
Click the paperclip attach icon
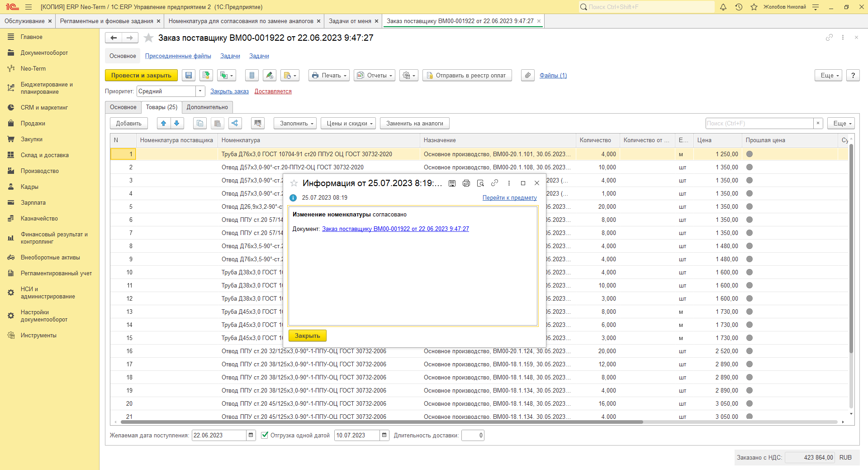[x=528, y=76]
